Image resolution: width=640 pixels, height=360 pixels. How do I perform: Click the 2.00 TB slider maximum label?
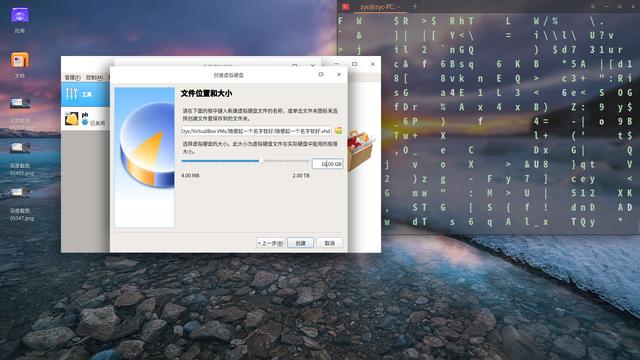(301, 176)
